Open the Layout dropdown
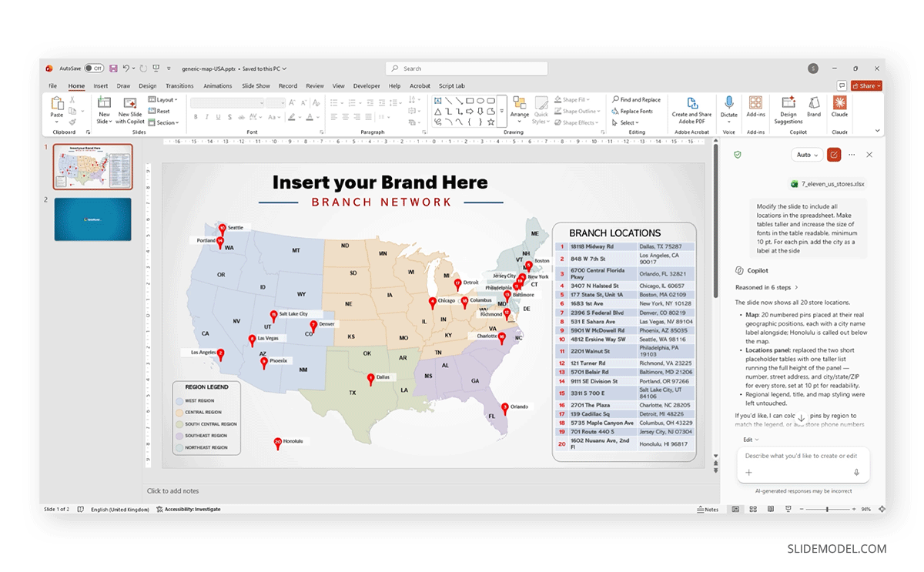This screenshot has height=572, width=924. pyautogui.click(x=162, y=99)
